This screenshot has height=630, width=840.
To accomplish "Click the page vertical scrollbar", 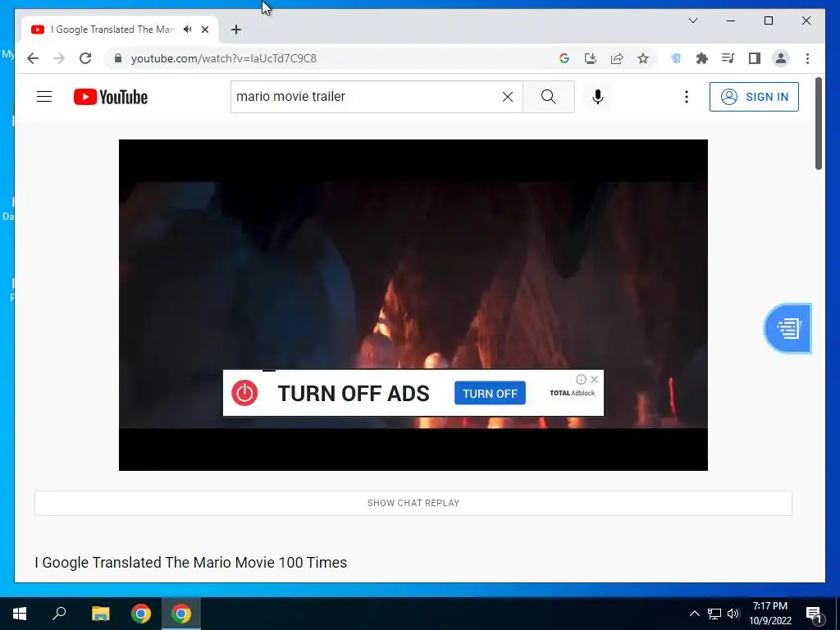I will point(818,124).
